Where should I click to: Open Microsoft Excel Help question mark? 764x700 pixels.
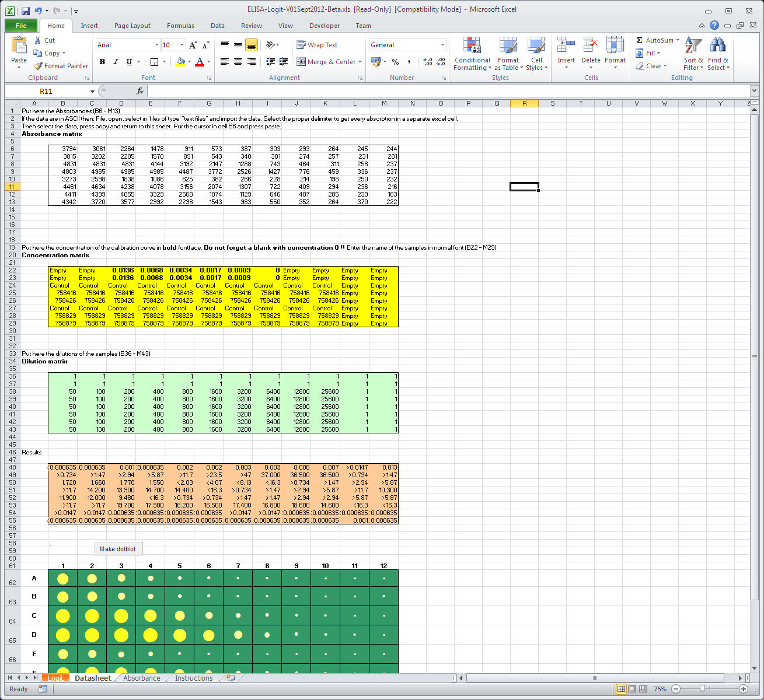pyautogui.click(x=714, y=25)
